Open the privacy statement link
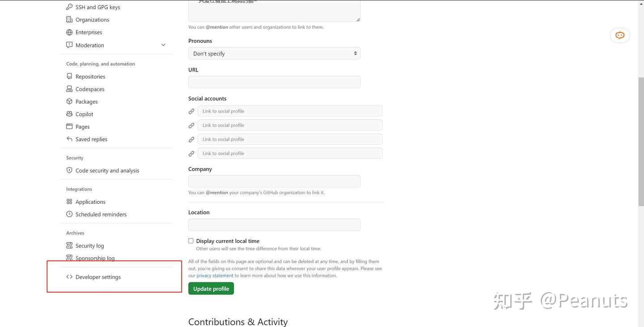This screenshot has height=327, width=644. (215, 275)
